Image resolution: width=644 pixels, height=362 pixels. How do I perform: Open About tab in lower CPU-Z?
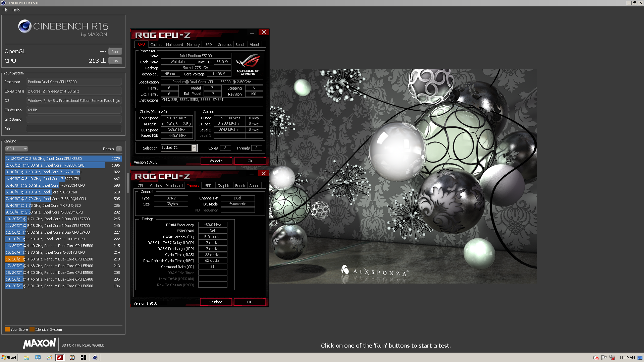(254, 186)
